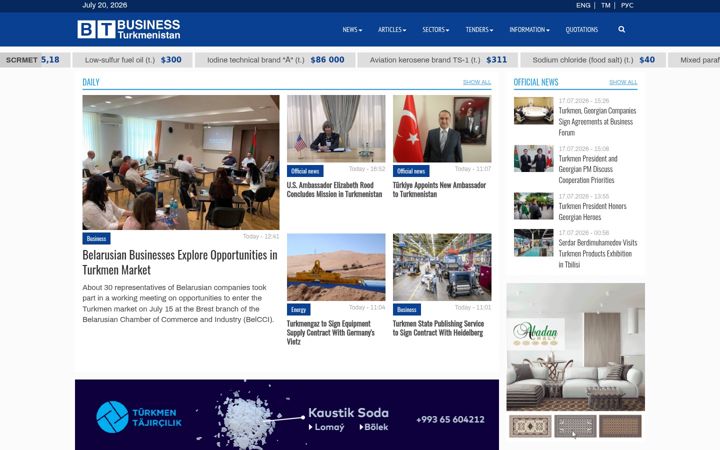
Task: Click the Lomaý option on banner
Action: click(326, 427)
